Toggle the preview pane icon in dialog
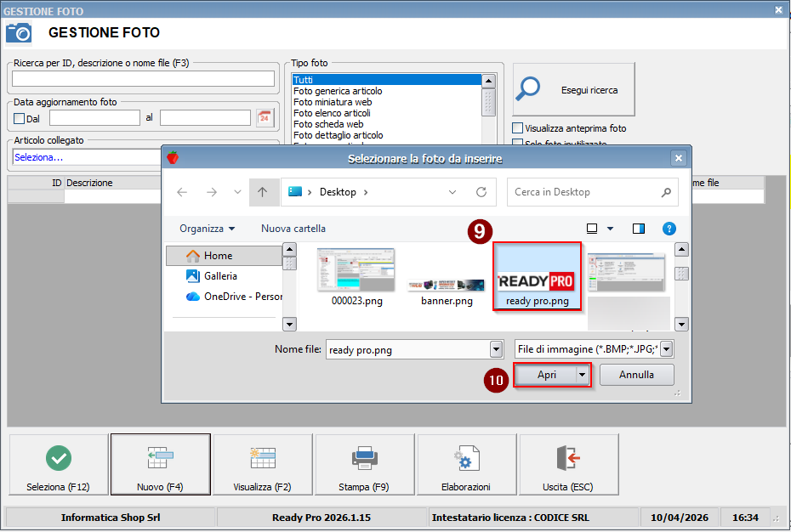The image size is (791, 532). pyautogui.click(x=639, y=229)
